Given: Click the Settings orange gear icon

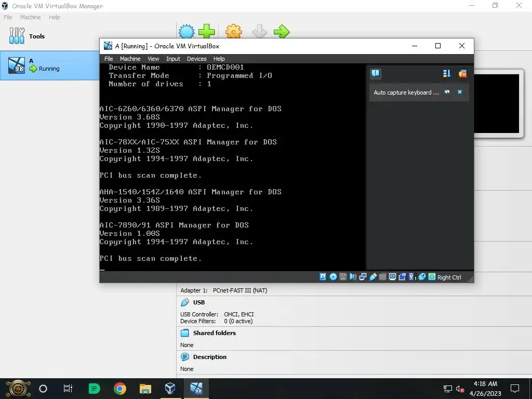Looking at the screenshot, I should click(x=233, y=32).
